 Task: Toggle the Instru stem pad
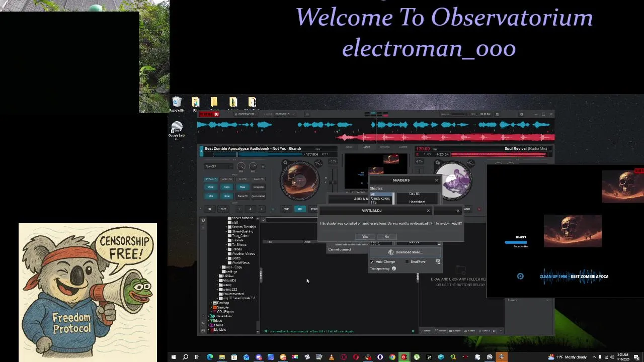226,187
